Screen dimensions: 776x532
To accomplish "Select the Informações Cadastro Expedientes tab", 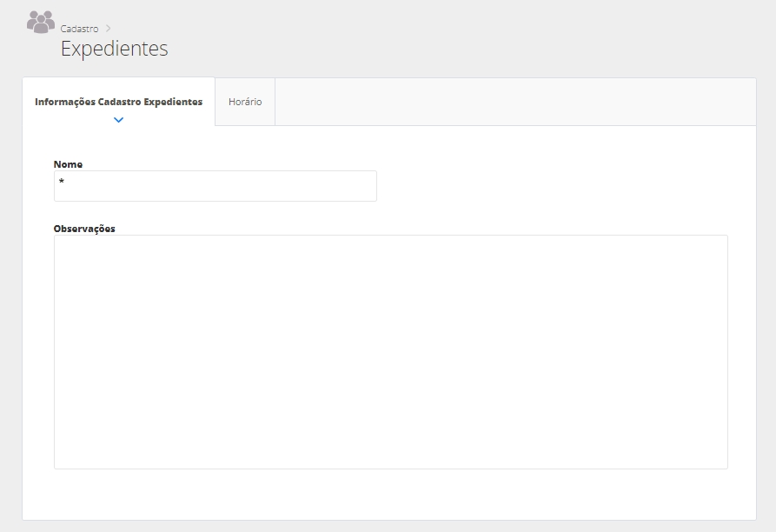I will point(118,102).
